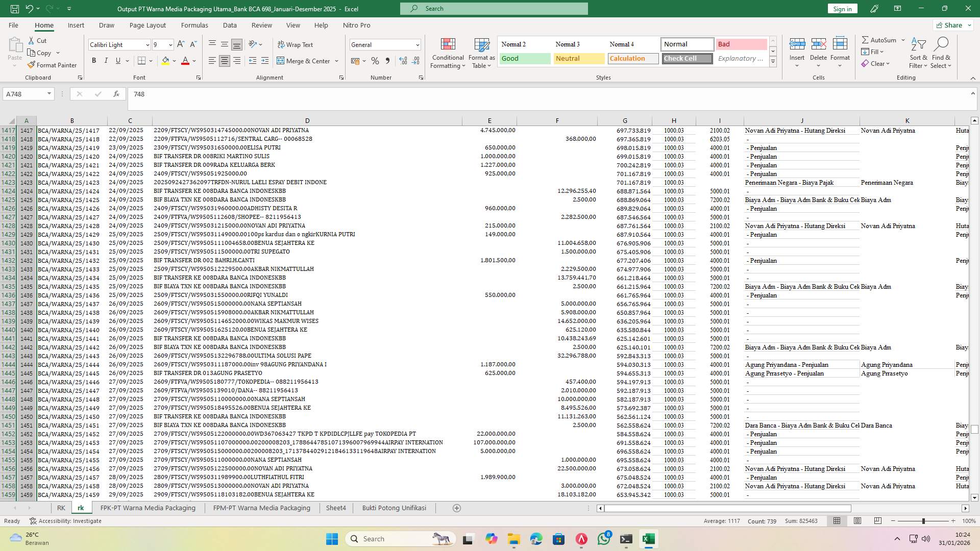Viewport: 980px width, 551px height.
Task: Open the FPK-PT Warna Media Packaging sheet
Action: pyautogui.click(x=148, y=508)
